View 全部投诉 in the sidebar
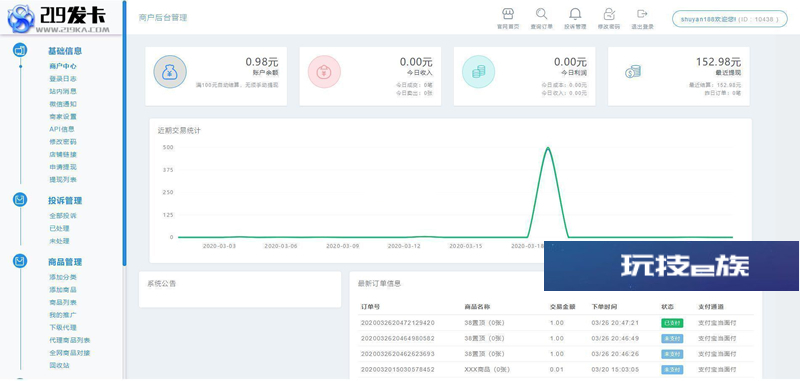Viewport: 800px width, 381px height. (x=63, y=216)
